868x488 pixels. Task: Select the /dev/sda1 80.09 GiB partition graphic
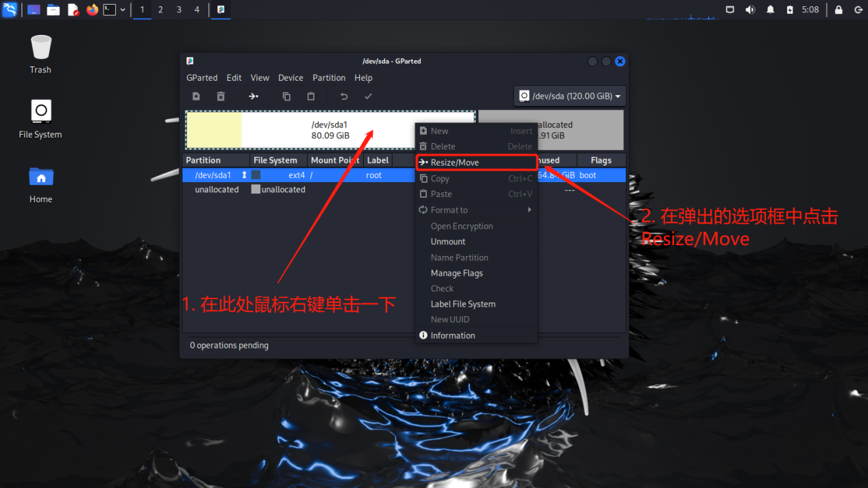coord(330,130)
